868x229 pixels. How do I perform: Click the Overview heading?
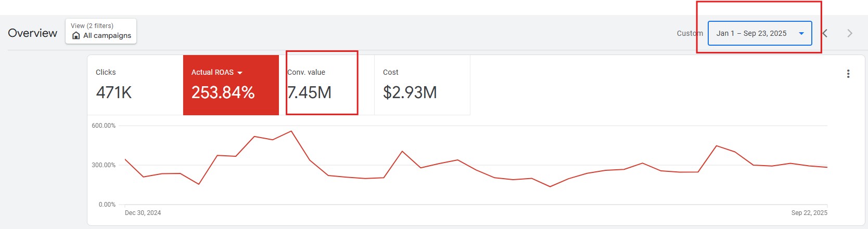click(x=33, y=33)
